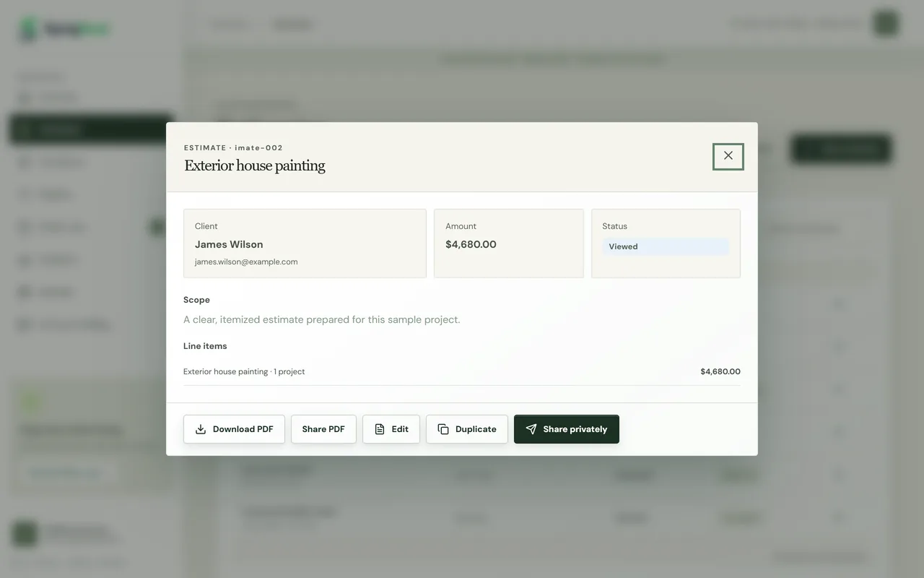Click the dialog title Exterior house painting

coord(255,165)
